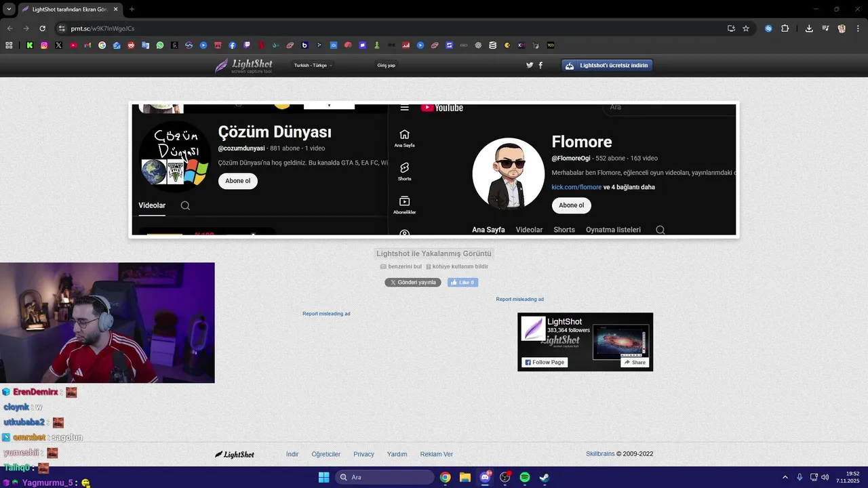Viewport: 868px width, 488px height.
Task: Click the benzerini bul link
Action: pyautogui.click(x=401, y=266)
